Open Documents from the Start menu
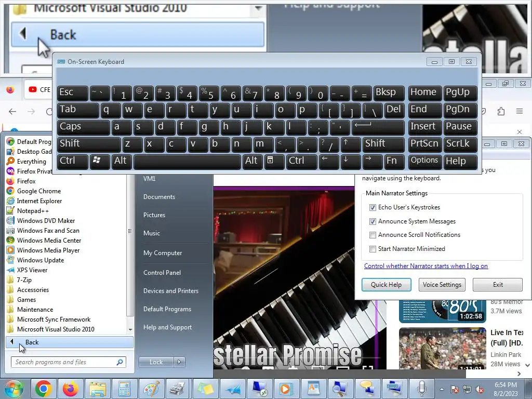The image size is (532, 399). pos(159,197)
